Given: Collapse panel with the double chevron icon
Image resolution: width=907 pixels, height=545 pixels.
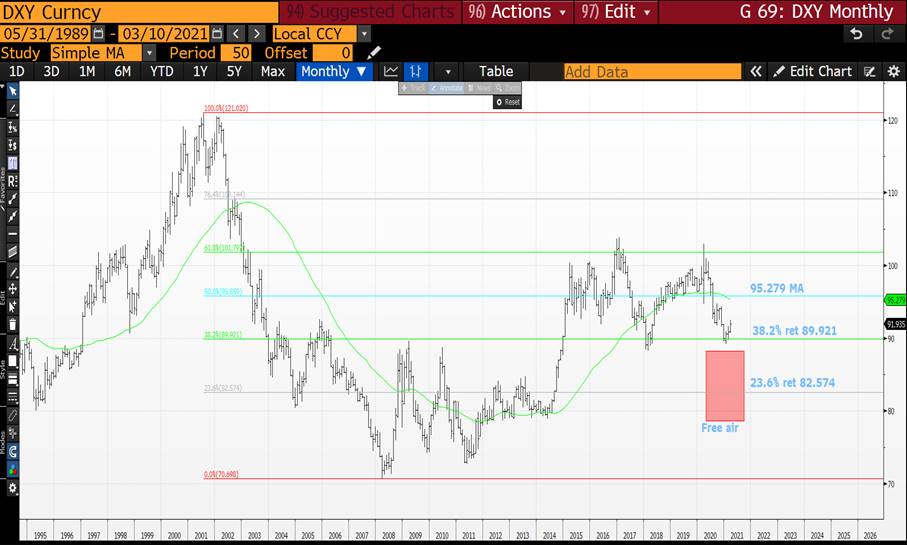Looking at the screenshot, I should [x=755, y=72].
